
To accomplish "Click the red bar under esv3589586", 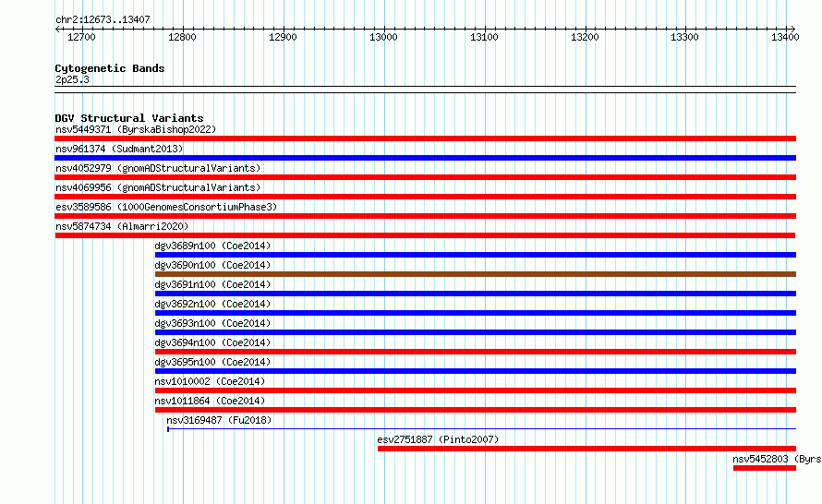I will click(x=425, y=216).
